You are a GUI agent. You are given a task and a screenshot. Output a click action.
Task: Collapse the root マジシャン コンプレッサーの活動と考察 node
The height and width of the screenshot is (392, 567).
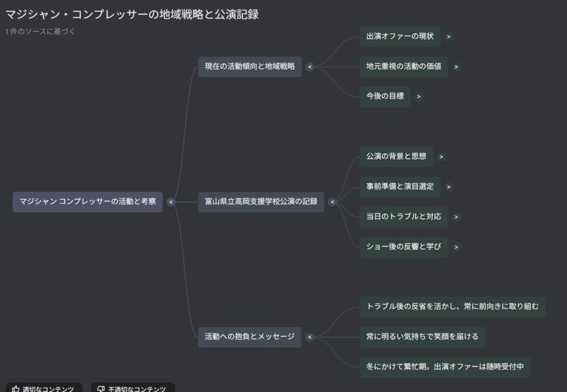click(x=170, y=202)
